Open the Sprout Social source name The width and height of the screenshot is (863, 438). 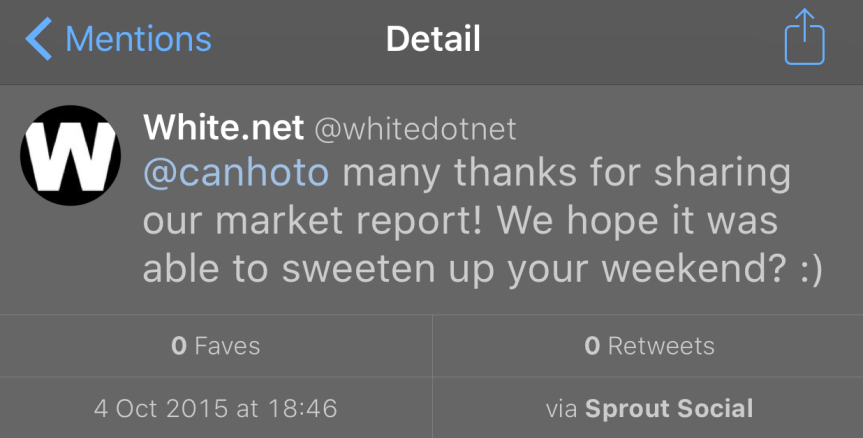[x=669, y=408]
